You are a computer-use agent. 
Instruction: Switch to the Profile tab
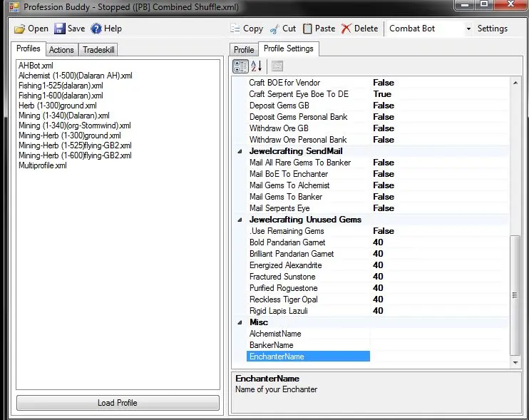[244, 50]
